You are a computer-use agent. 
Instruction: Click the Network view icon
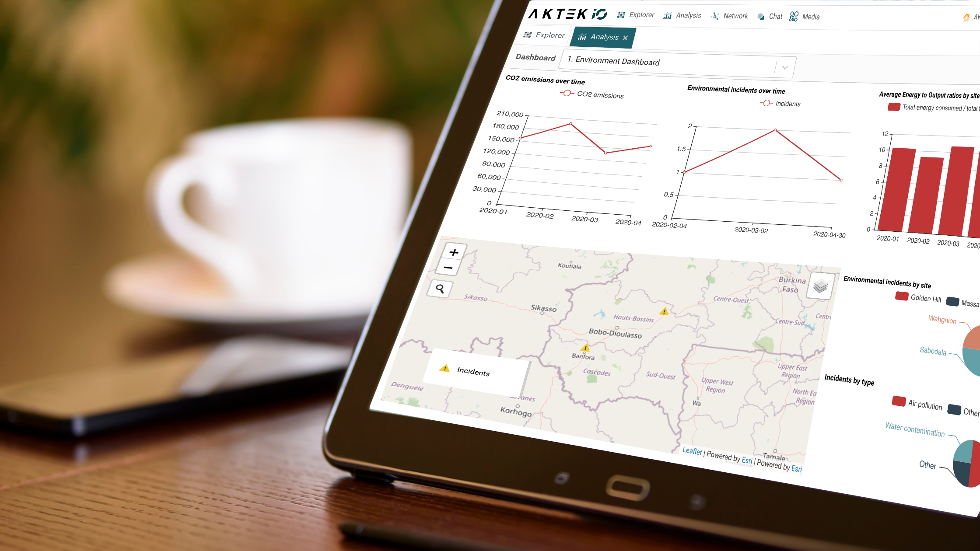point(716,16)
